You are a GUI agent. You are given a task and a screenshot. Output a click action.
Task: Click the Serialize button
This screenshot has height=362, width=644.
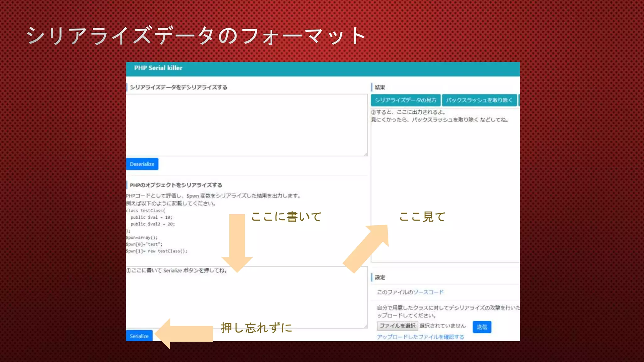[139, 336]
